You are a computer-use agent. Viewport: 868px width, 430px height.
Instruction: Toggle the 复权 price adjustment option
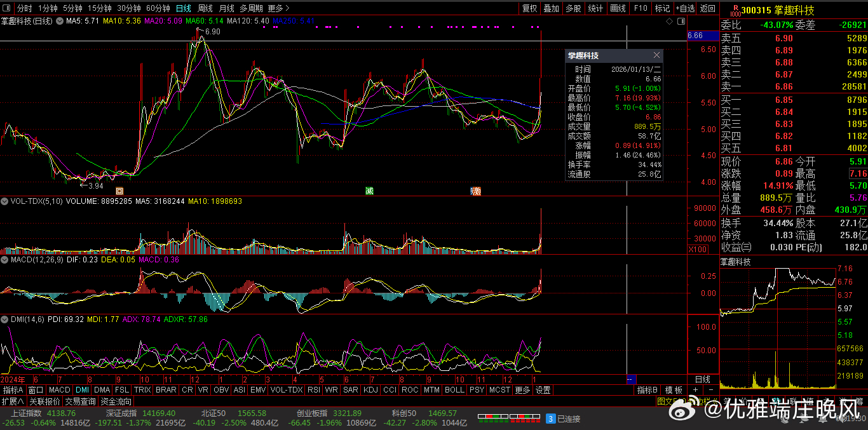529,8
